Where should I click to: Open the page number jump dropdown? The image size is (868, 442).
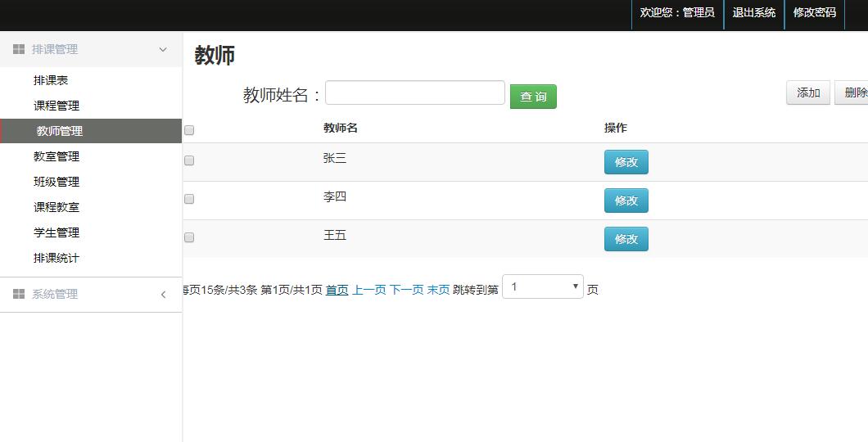tap(542, 286)
